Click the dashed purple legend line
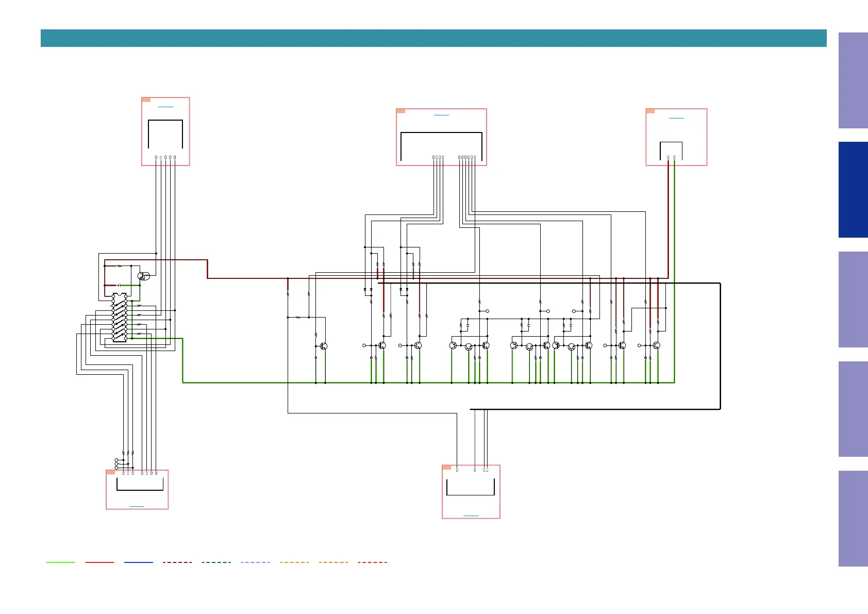Image resolution: width=868 pixels, height=614 pixels. 255,562
